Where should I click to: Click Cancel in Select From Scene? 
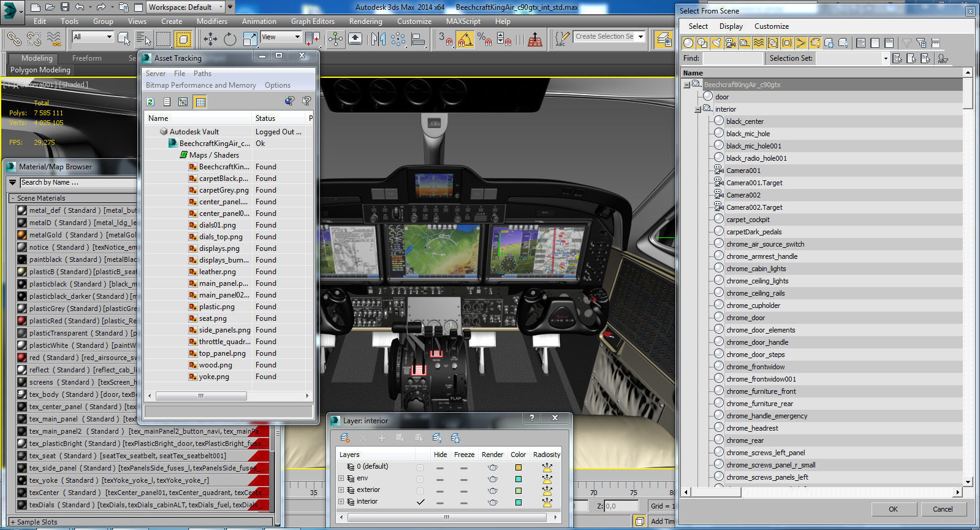(x=943, y=509)
